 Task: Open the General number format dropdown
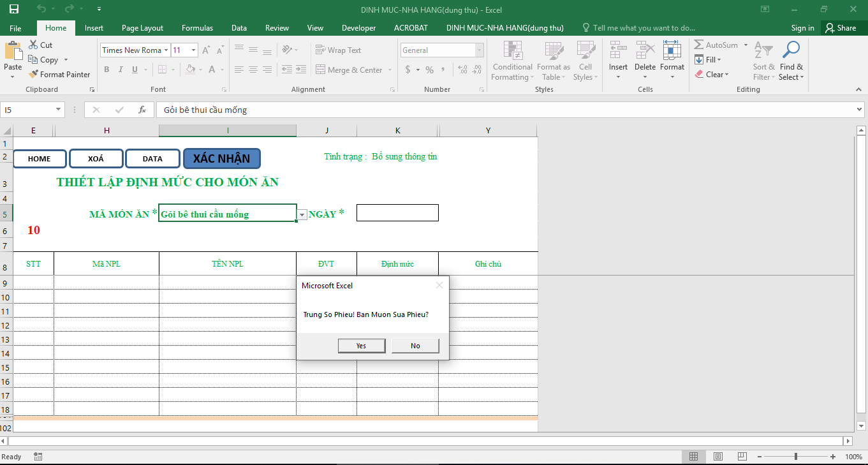pos(479,50)
